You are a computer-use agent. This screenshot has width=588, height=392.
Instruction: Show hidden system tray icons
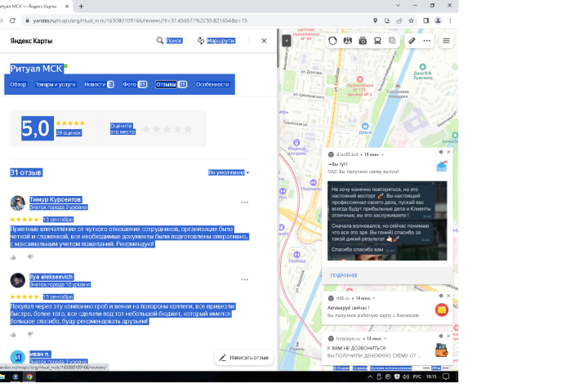(370, 376)
